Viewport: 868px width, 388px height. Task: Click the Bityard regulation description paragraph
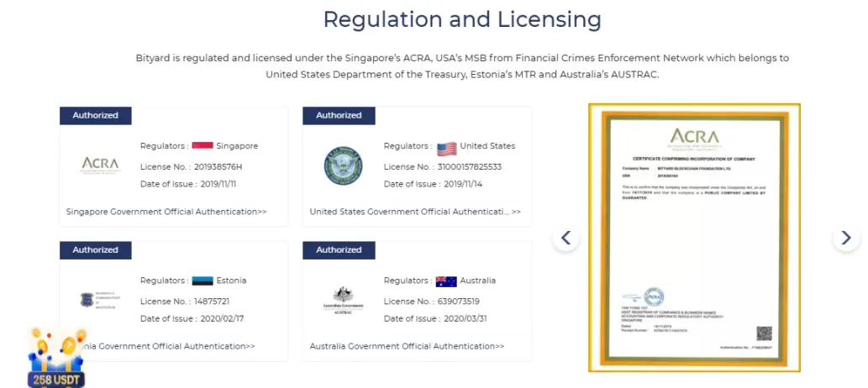click(462, 66)
